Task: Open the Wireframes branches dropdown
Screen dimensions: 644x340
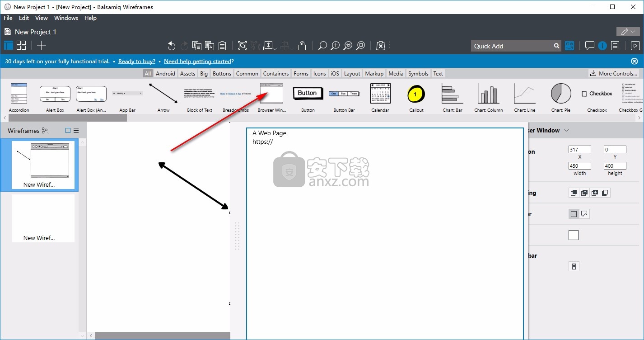Action: 45,131
